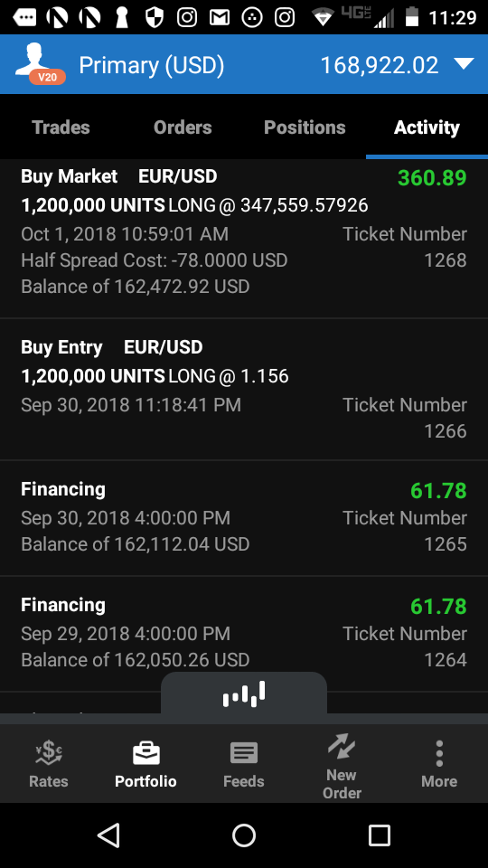The height and width of the screenshot is (868, 488).
Task: Tap the Android back navigation button
Action: (x=109, y=835)
